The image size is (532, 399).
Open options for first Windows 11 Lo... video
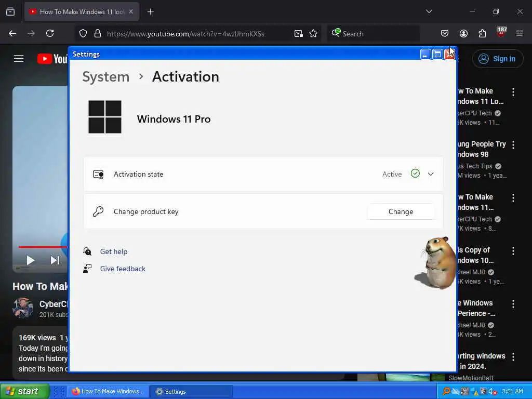click(x=513, y=92)
